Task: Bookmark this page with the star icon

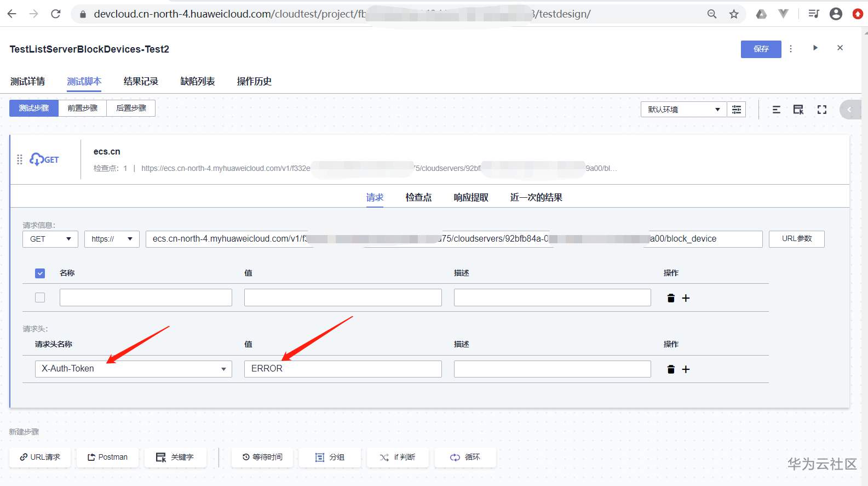Action: [x=734, y=14]
